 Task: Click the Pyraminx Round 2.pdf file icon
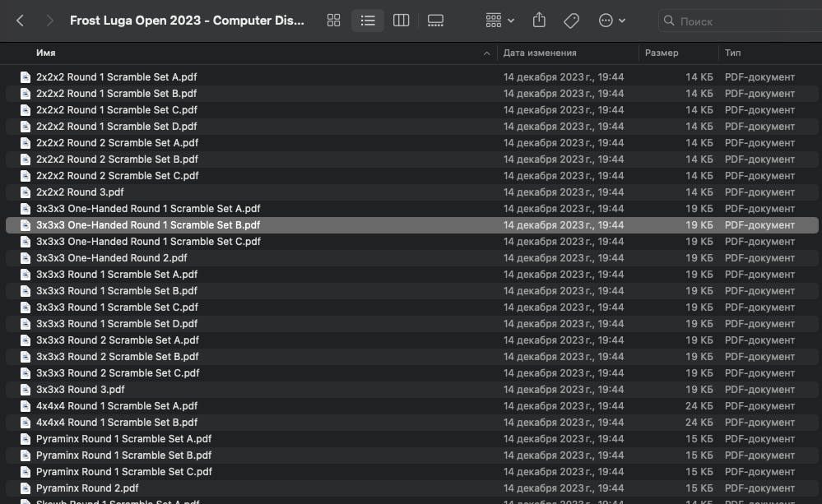[25, 488]
